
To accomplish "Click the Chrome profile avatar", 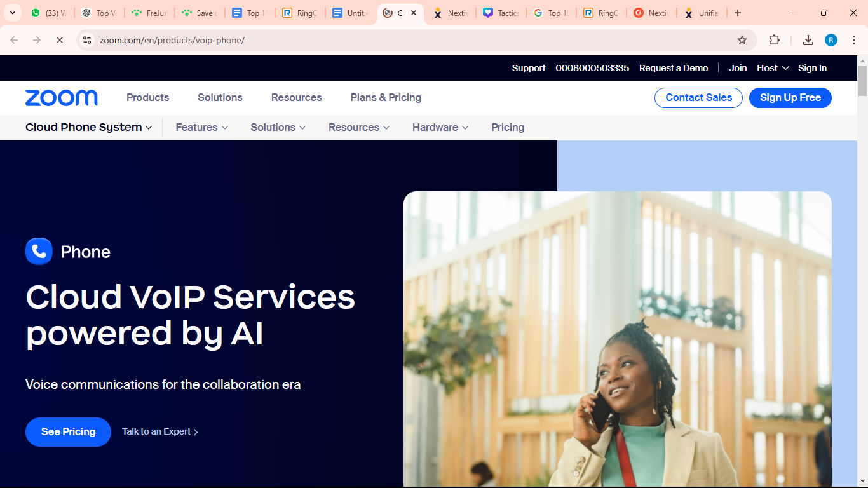I will [x=831, y=40].
